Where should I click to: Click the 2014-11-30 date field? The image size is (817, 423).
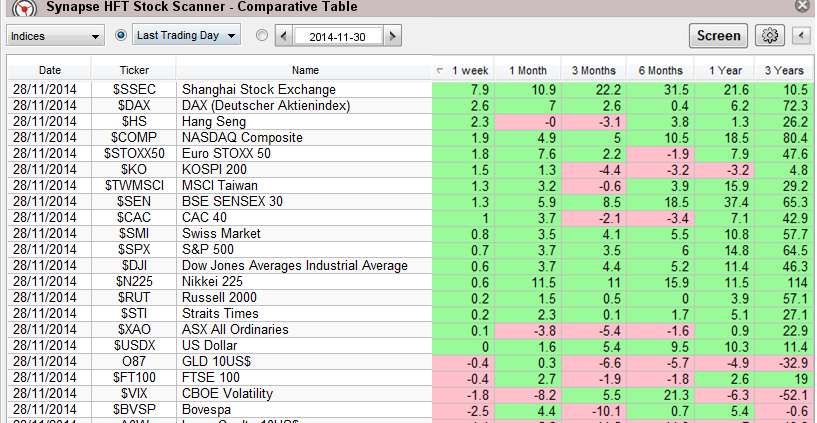pos(338,36)
